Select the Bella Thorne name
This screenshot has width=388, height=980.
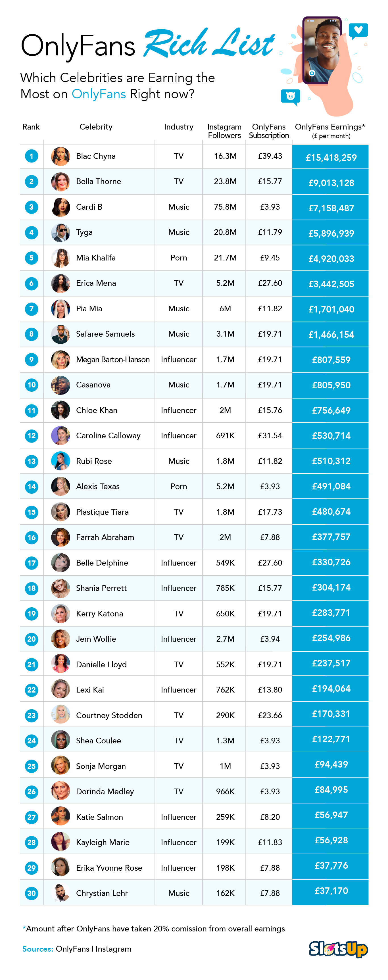pyautogui.click(x=99, y=182)
